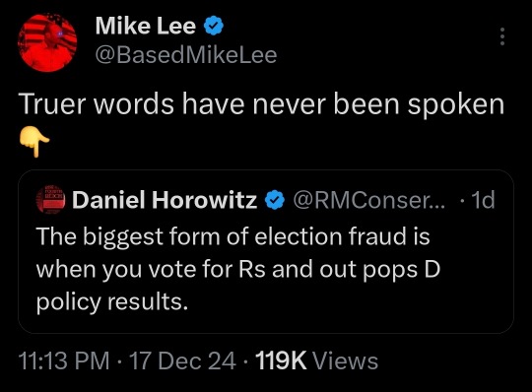Click the 1d timestamp on quoted post

click(483, 200)
